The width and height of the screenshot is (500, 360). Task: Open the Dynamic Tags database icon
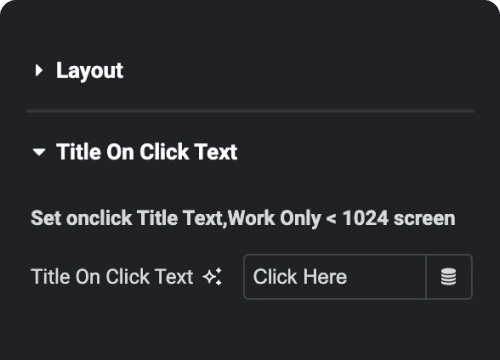(x=449, y=277)
